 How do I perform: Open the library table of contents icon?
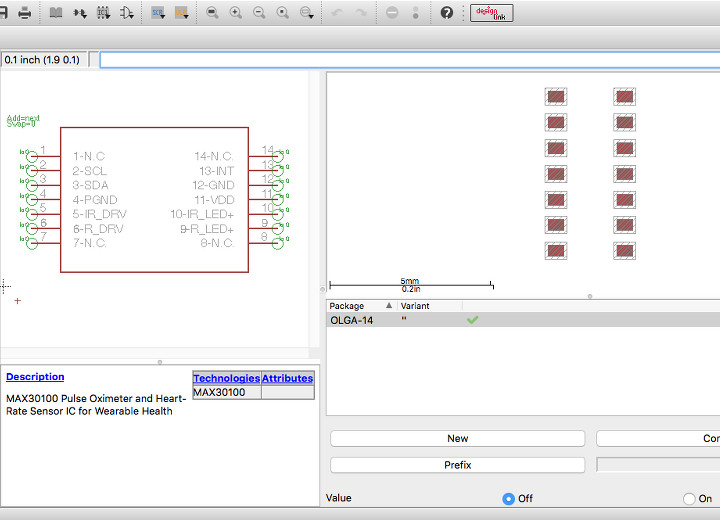click(56, 13)
